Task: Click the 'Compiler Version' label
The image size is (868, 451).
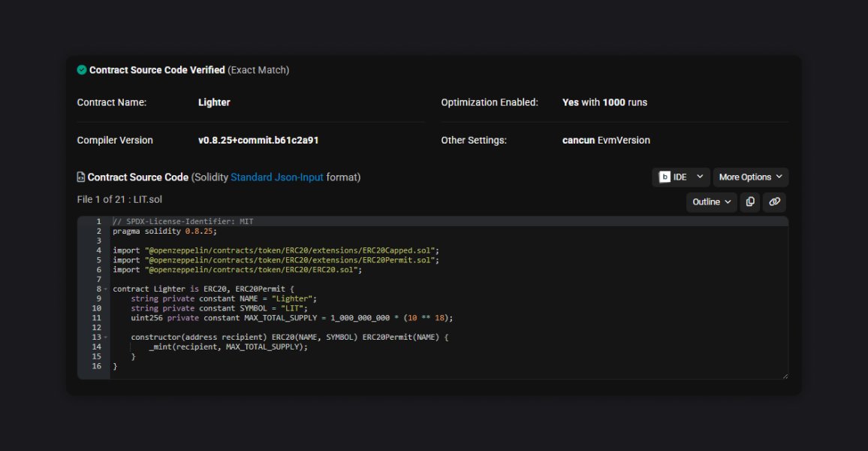Action: (115, 140)
